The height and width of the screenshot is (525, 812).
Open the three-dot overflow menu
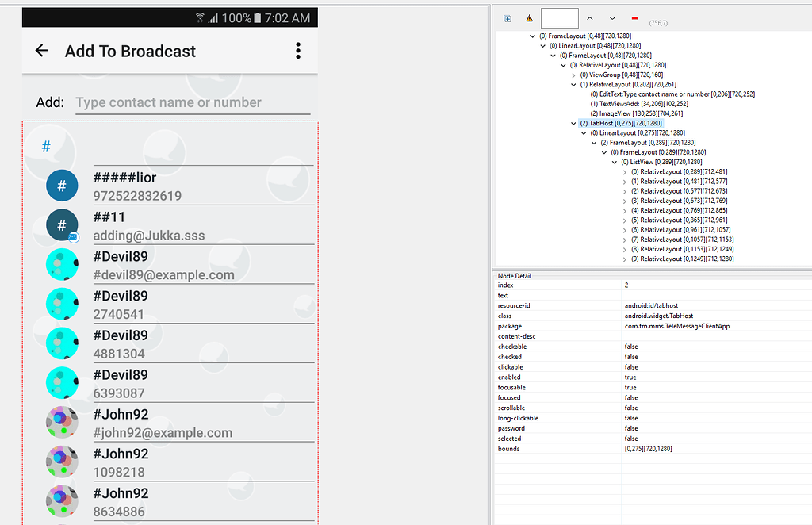[x=298, y=50]
